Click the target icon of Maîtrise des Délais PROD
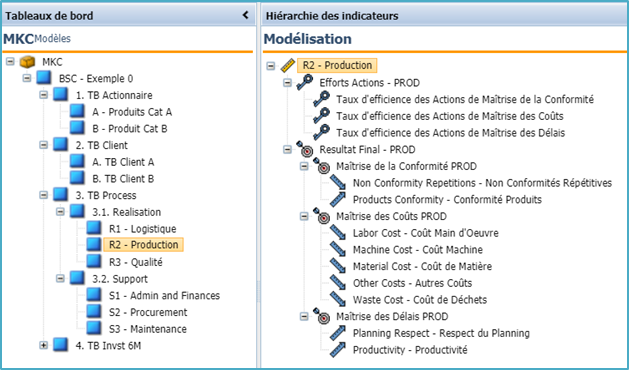The image size is (629, 370). click(322, 316)
